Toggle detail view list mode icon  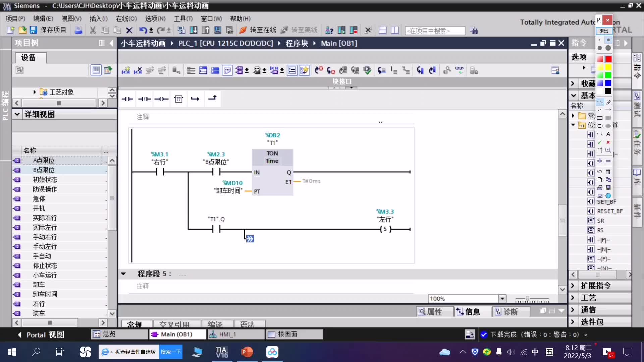pos(96,70)
